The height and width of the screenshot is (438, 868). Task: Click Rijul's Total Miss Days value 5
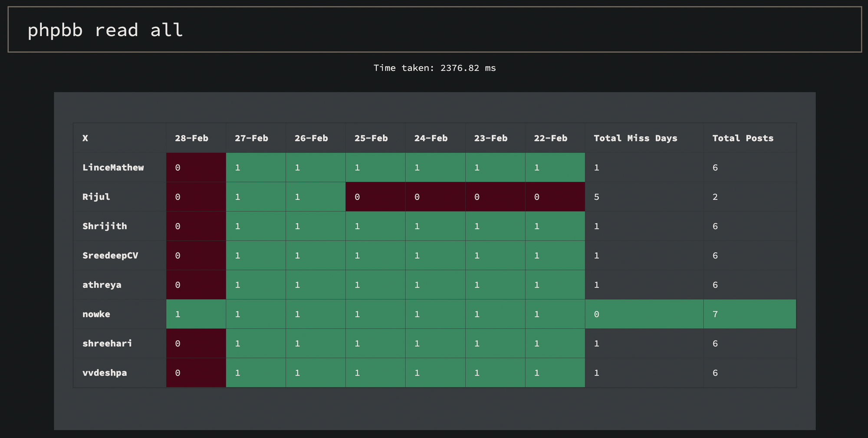tap(644, 197)
